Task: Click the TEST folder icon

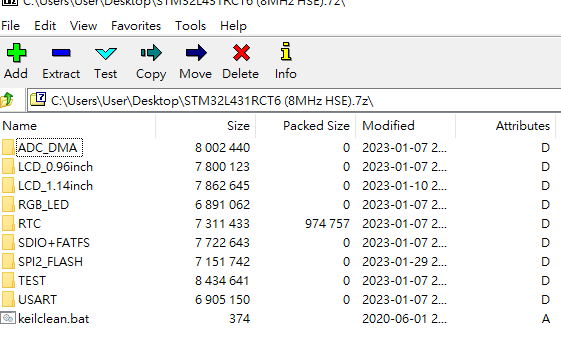Action: click(x=8, y=280)
